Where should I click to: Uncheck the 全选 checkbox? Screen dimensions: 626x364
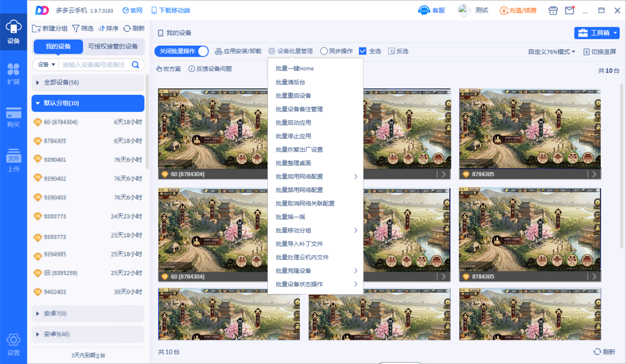363,51
